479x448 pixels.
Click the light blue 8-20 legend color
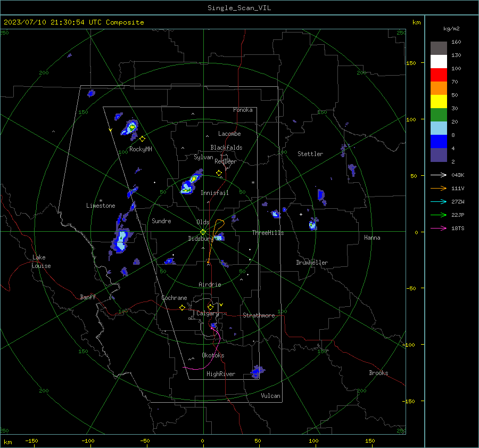point(439,128)
